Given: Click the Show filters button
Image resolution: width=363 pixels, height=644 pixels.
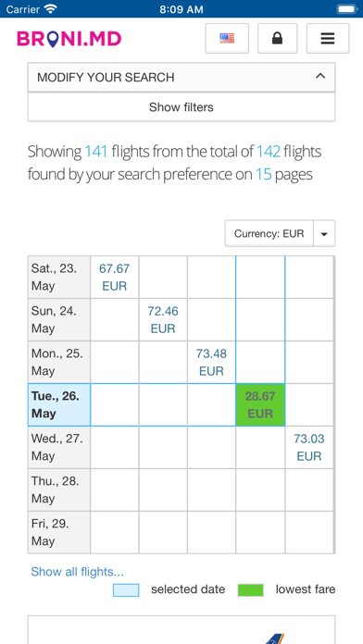Looking at the screenshot, I should tap(181, 107).
